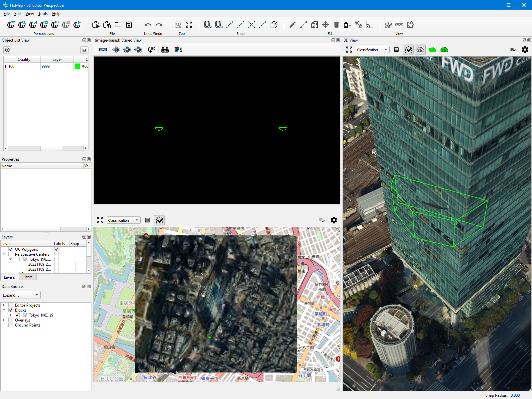Click the green color swatch in object list
Viewport: 532px width, 399px height.
point(77,66)
